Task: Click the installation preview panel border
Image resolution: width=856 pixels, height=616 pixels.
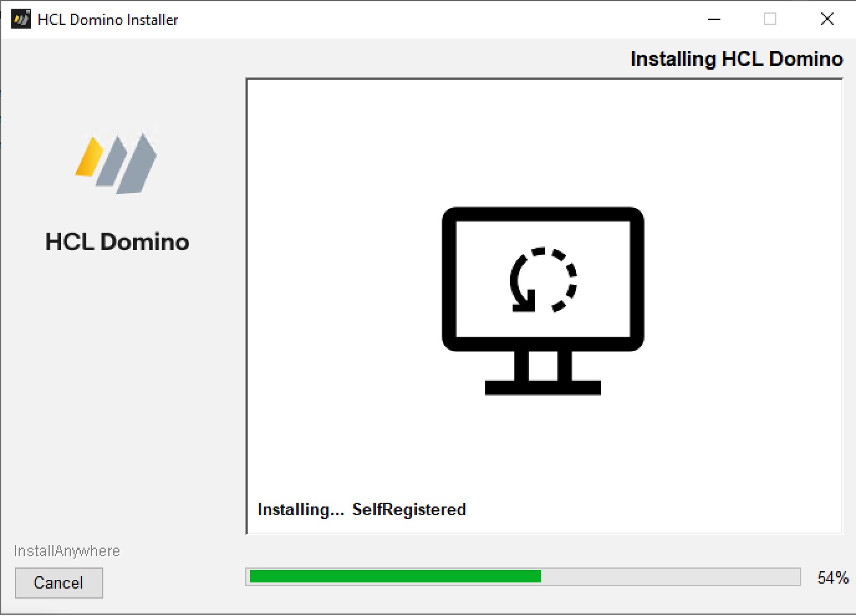Action: click(544, 79)
